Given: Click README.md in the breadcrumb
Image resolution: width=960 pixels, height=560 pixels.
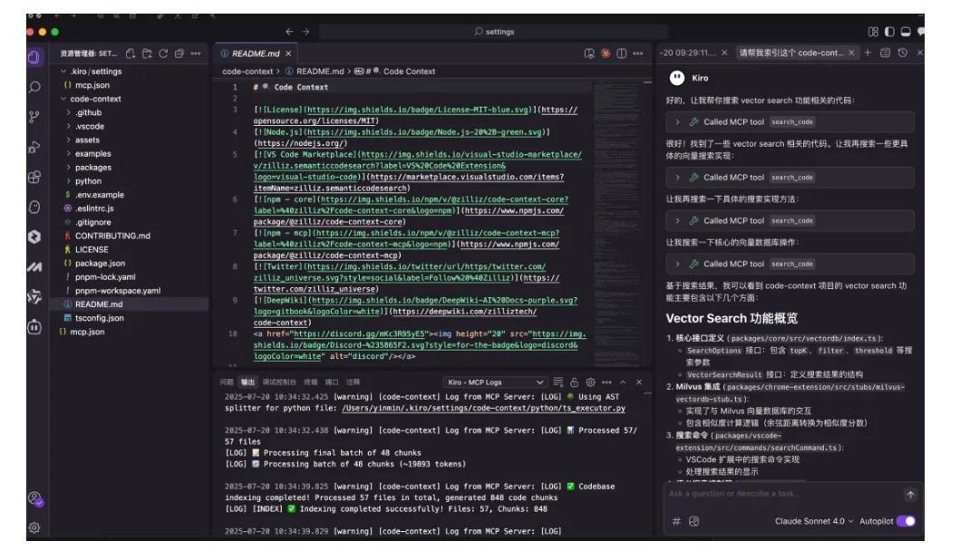Looking at the screenshot, I should click(320, 72).
